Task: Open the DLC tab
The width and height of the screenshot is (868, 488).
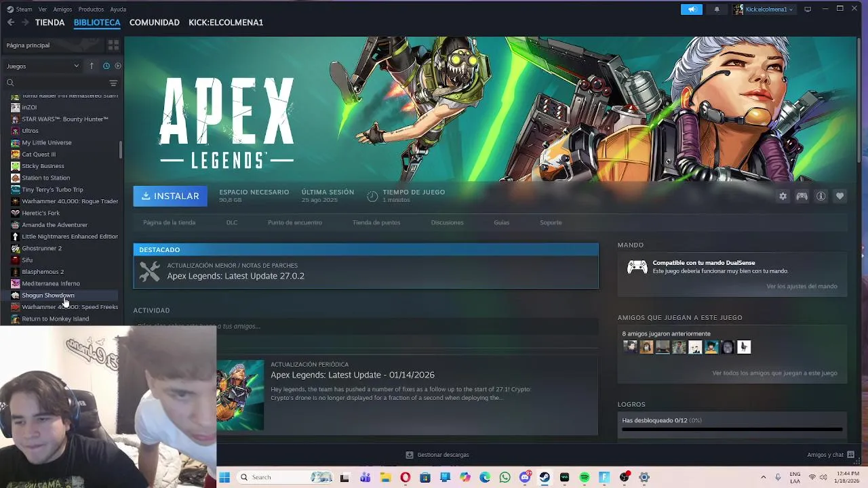Action: (232, 222)
